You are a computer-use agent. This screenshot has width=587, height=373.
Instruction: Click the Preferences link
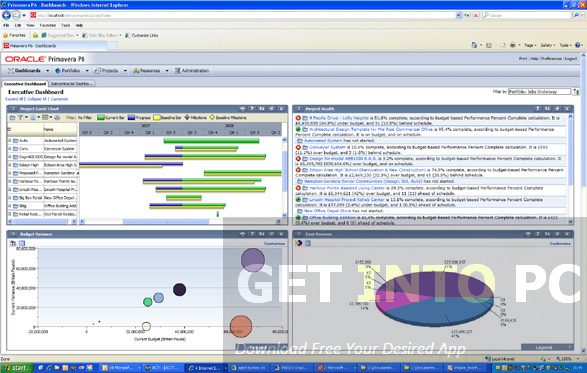click(551, 59)
